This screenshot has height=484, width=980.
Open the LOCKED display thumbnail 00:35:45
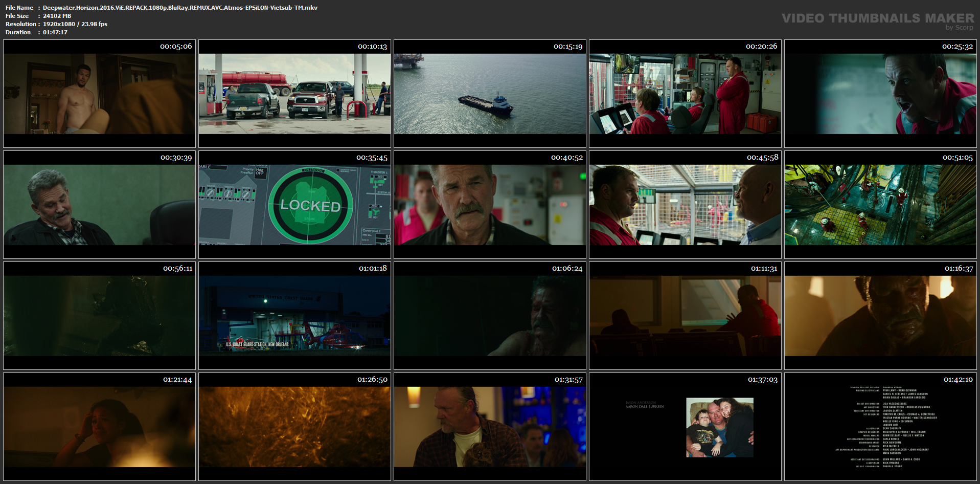[x=294, y=205]
